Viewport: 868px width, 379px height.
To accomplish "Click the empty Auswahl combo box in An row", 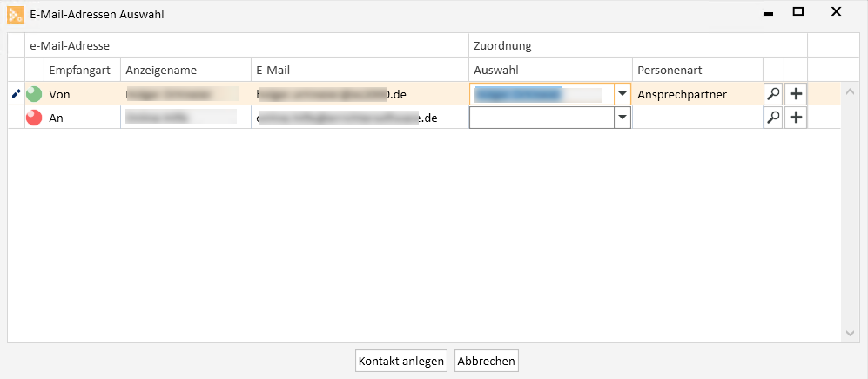I will [x=542, y=118].
